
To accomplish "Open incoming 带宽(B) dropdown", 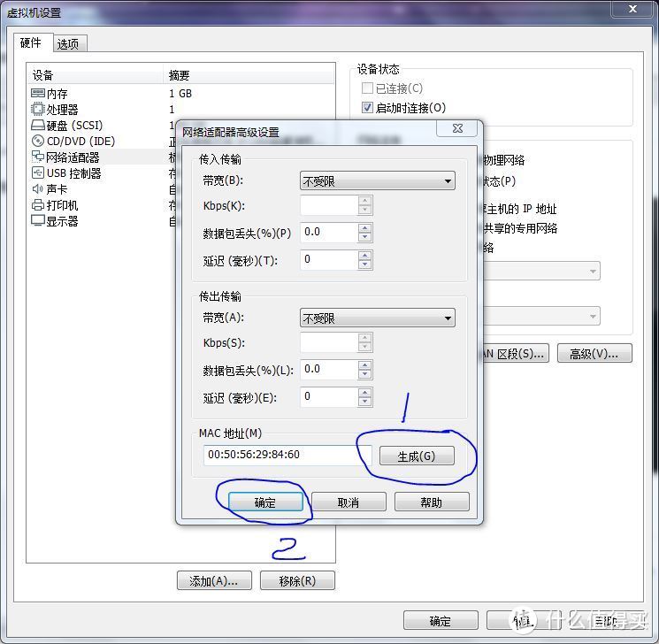I will 378,181.
